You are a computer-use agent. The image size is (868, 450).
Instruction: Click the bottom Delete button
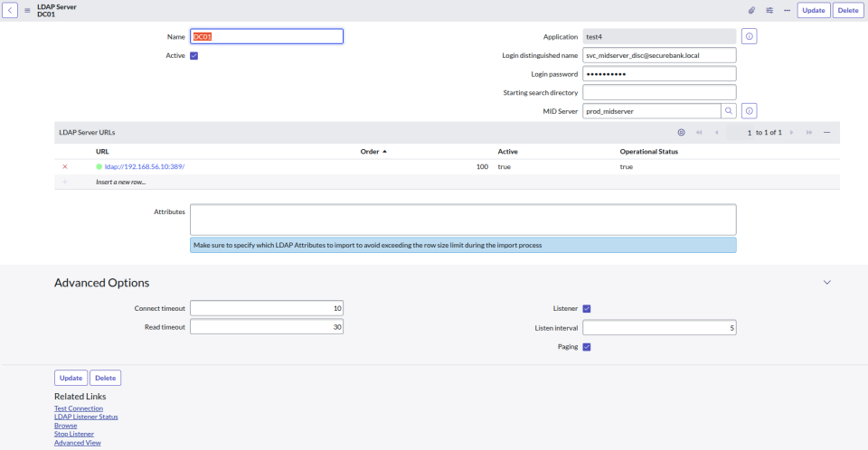[105, 378]
